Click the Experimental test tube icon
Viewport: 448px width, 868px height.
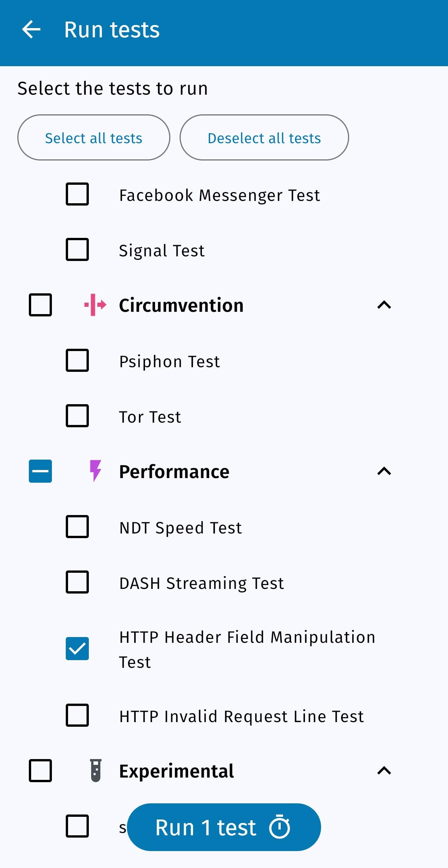point(96,771)
